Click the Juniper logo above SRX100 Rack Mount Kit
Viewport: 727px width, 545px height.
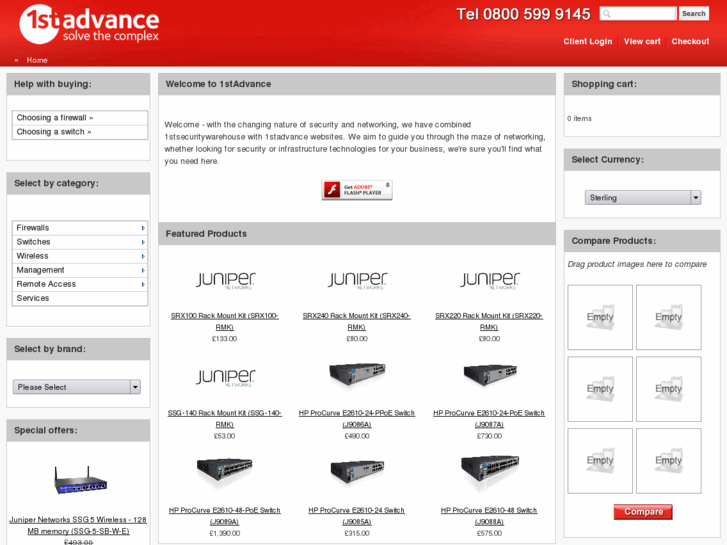tap(225, 280)
